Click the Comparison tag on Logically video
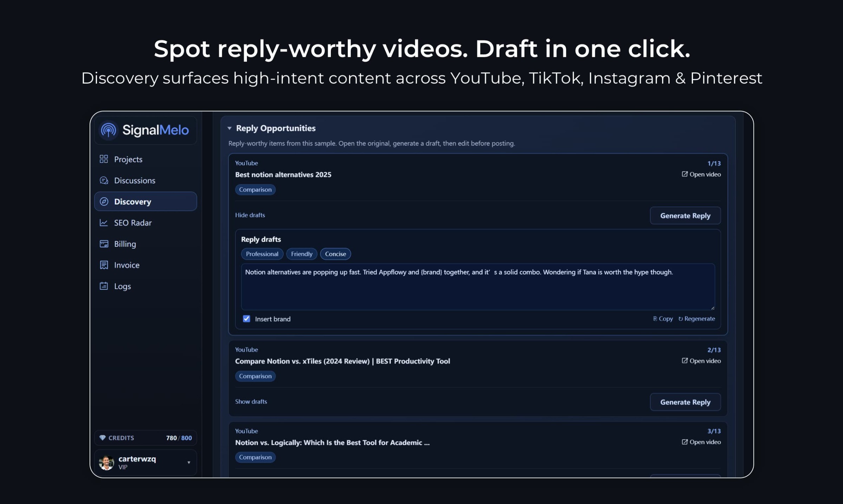The height and width of the screenshot is (504, 843). [x=255, y=457]
